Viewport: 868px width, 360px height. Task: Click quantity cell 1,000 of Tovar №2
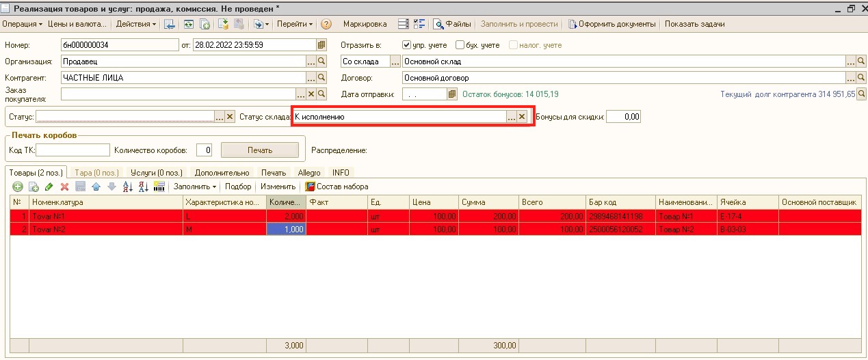pyautogui.click(x=286, y=230)
